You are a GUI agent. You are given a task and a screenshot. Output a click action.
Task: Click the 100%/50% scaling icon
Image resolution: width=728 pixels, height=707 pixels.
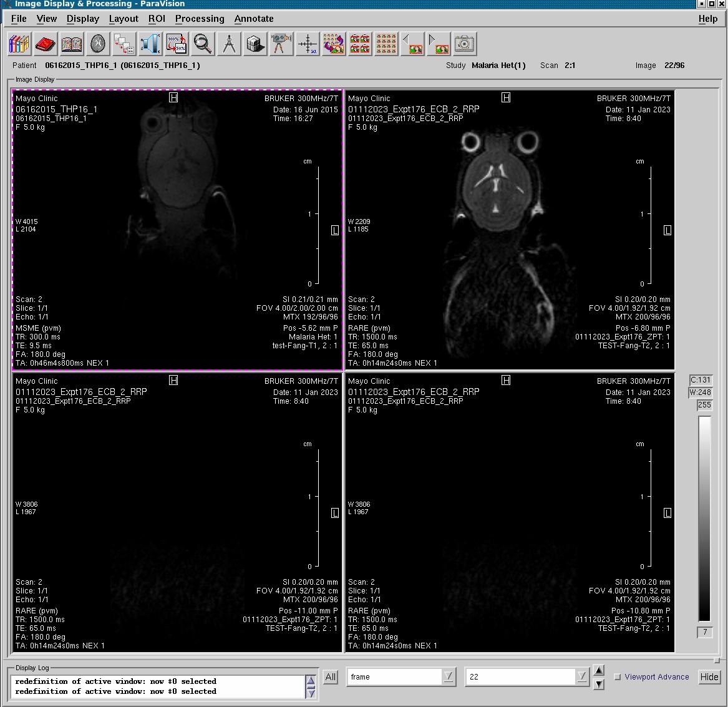coord(177,44)
